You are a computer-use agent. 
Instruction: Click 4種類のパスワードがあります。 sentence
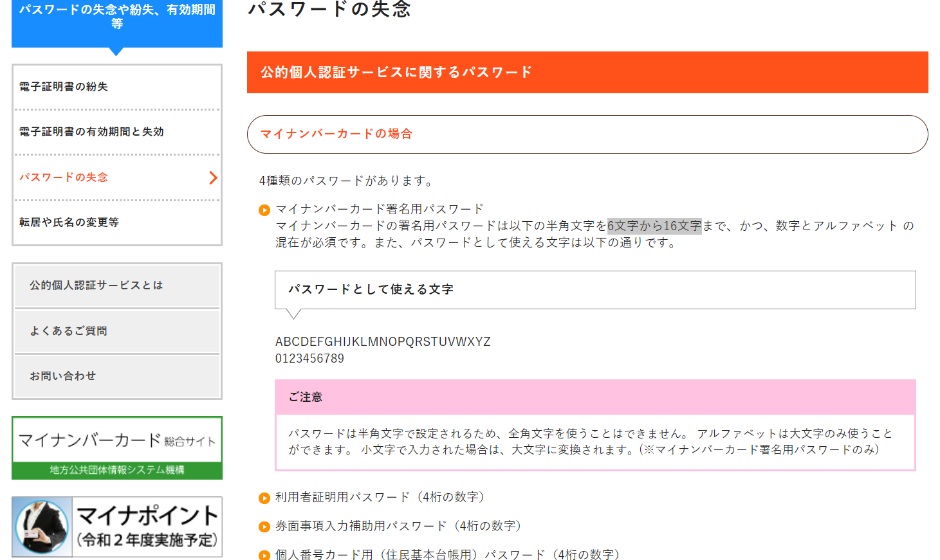(x=348, y=181)
